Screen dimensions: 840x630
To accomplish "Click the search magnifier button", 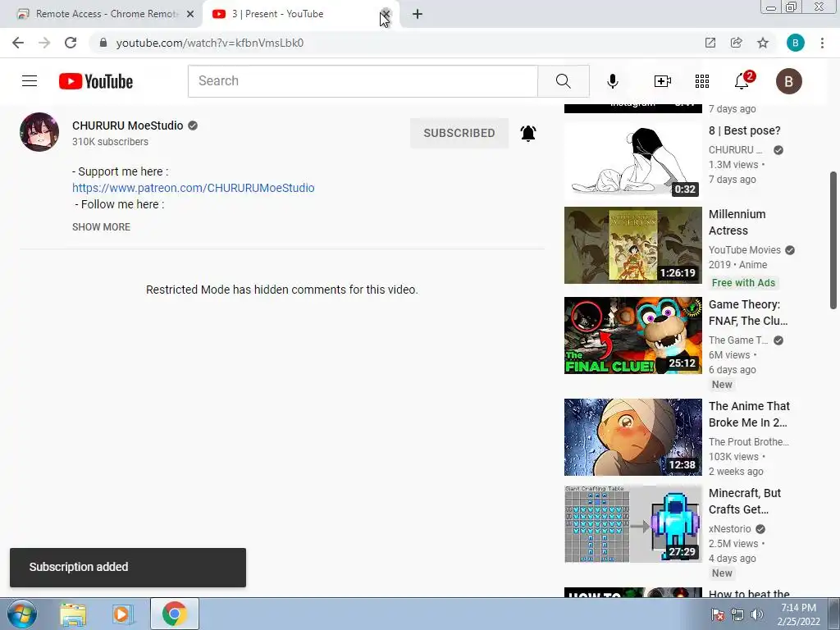I will click(x=563, y=81).
